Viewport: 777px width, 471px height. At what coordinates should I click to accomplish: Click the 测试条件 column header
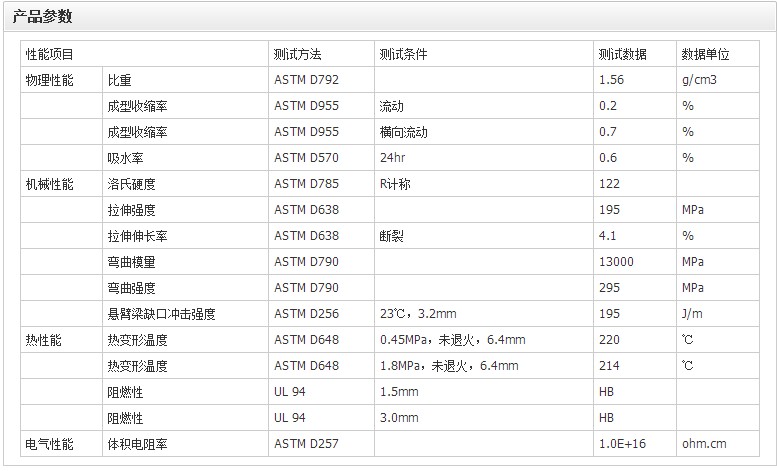click(403, 54)
